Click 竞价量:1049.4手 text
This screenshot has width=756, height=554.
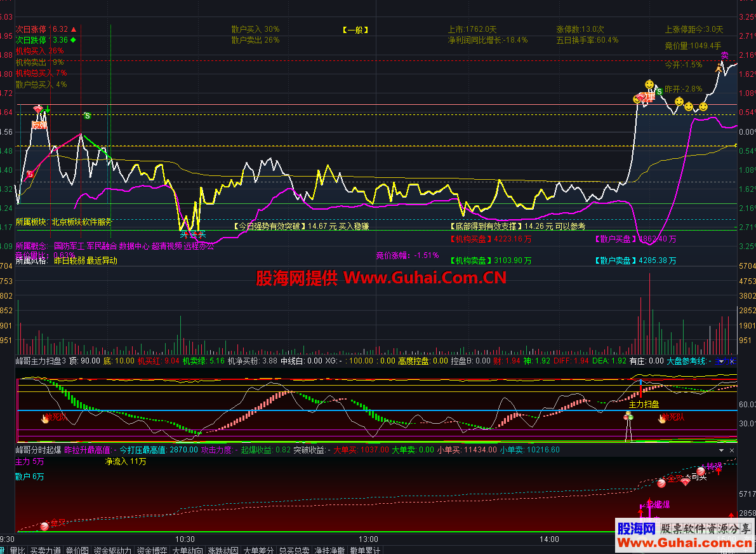tap(693, 46)
